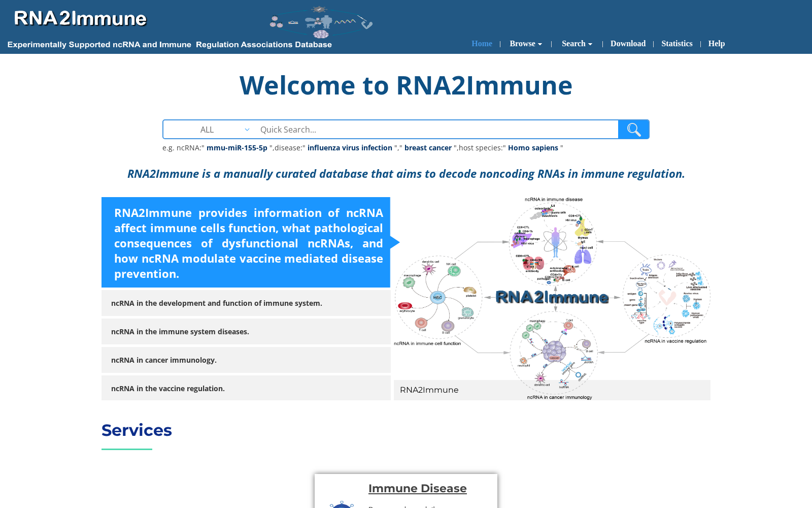Try example breast cancer link
The width and height of the screenshot is (812, 508).
pyautogui.click(x=428, y=148)
